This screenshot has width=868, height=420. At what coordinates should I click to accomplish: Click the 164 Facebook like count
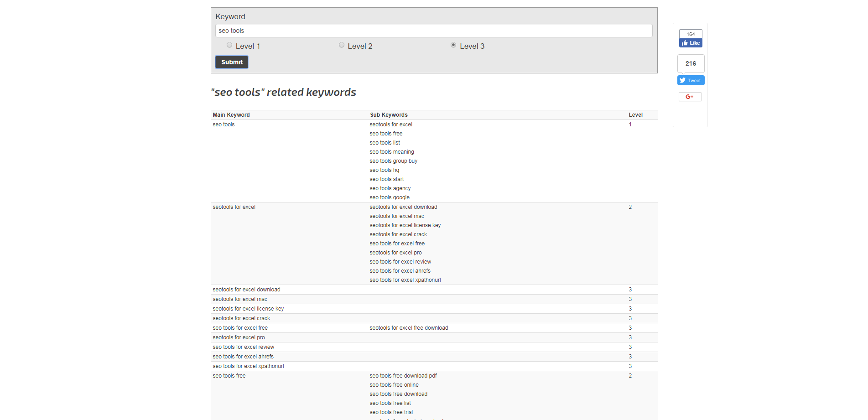(x=691, y=34)
